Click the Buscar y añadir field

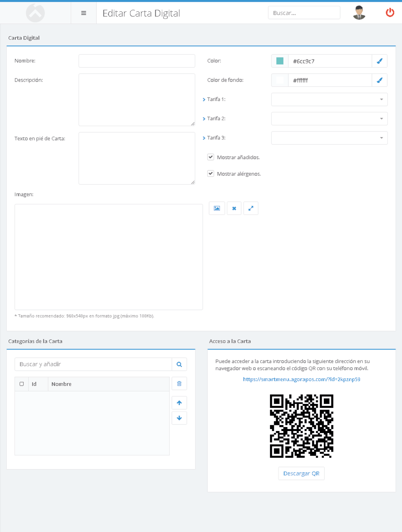click(x=93, y=364)
